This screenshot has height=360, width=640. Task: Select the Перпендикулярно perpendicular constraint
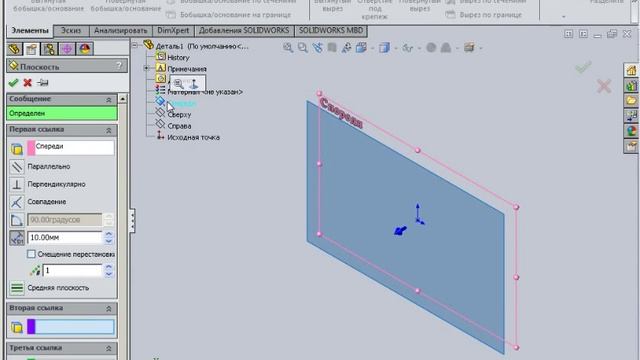(x=17, y=184)
